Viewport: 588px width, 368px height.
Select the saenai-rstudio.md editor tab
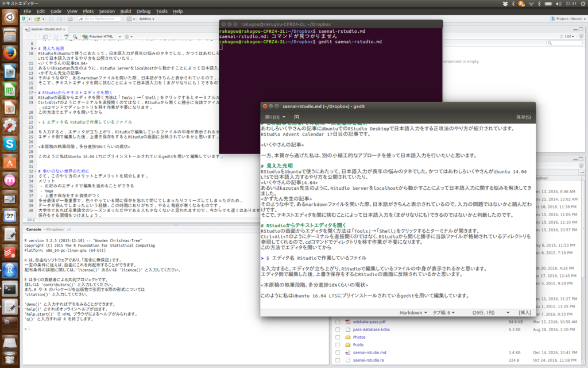pyautogui.click(x=46, y=29)
